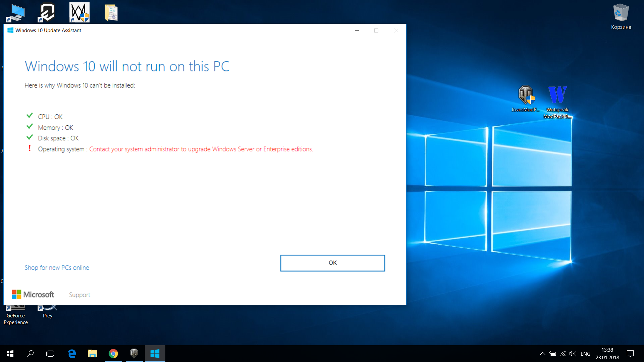This screenshot has width=644, height=362.
Task: Open File Explorer from the taskbar
Action: click(92, 354)
